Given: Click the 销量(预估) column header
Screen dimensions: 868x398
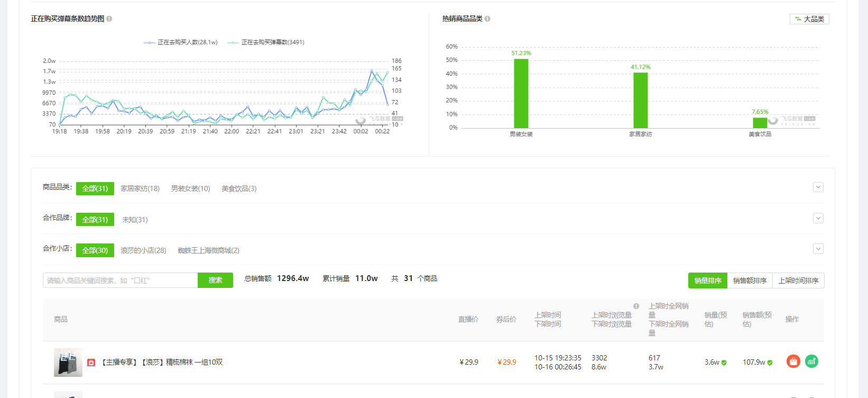Looking at the screenshot, I should (x=716, y=319).
